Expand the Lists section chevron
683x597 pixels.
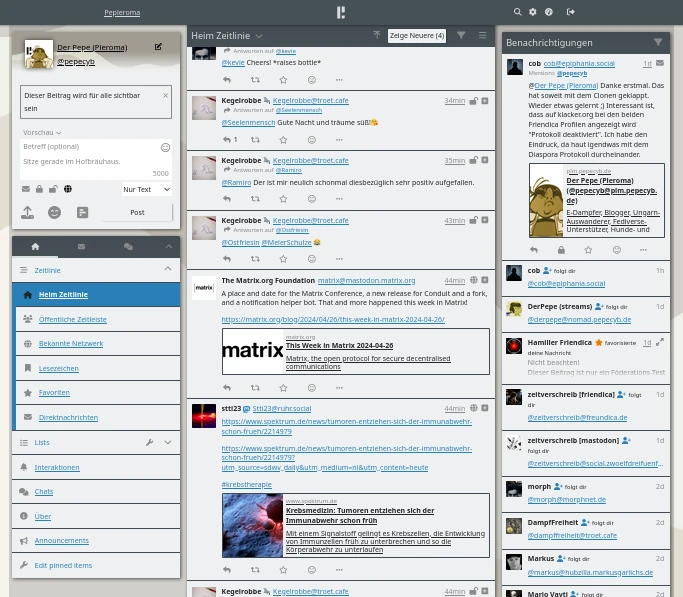click(167, 442)
